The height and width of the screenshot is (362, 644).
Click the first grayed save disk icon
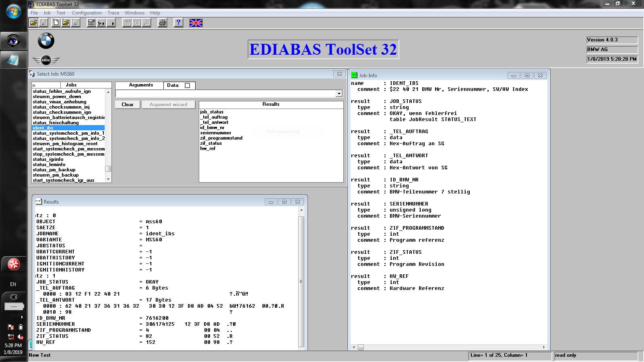tap(43, 23)
